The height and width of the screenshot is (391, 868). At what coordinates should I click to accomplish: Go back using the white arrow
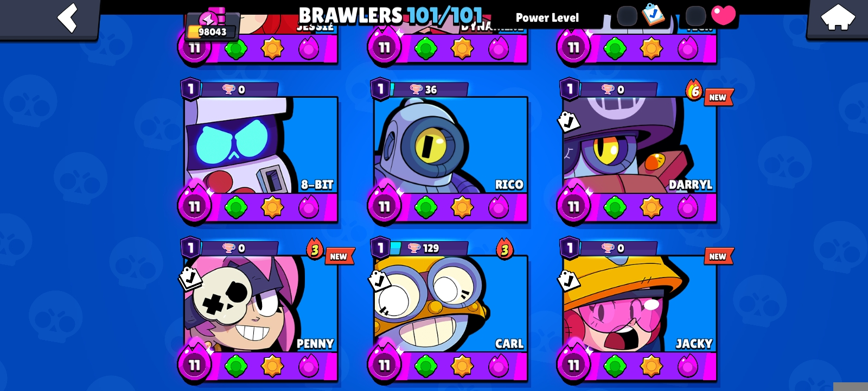click(x=68, y=17)
